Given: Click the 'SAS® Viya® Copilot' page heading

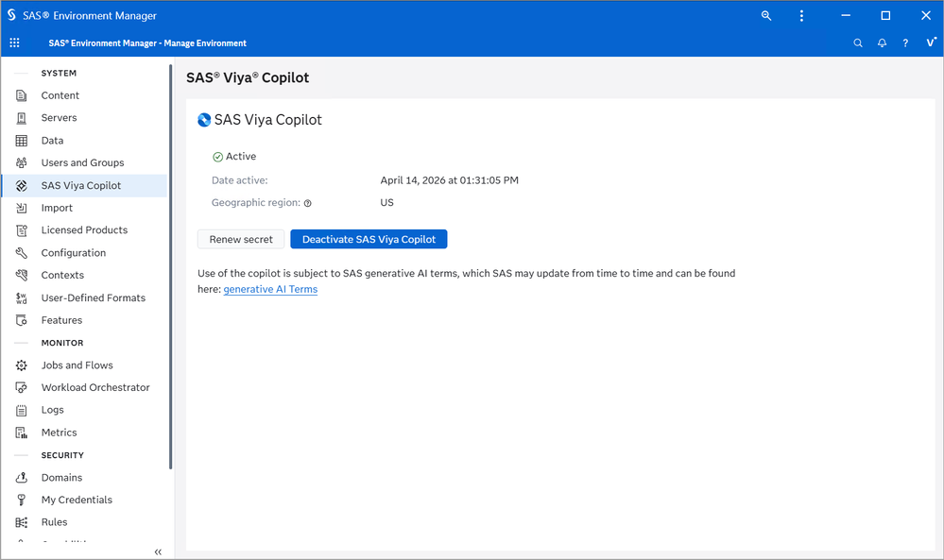Looking at the screenshot, I should click(248, 77).
